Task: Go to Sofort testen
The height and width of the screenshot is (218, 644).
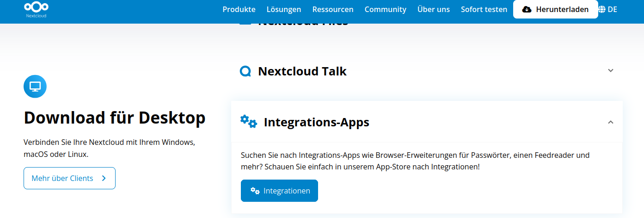Action: click(x=484, y=9)
